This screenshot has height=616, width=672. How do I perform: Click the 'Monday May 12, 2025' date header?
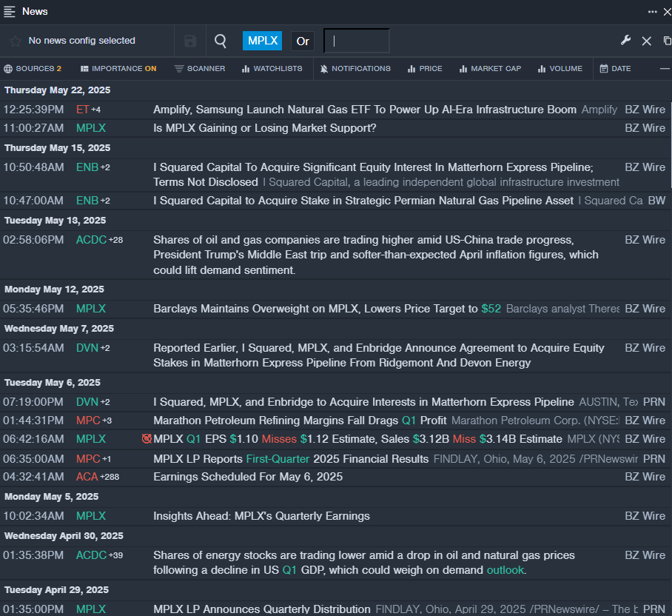coord(55,289)
